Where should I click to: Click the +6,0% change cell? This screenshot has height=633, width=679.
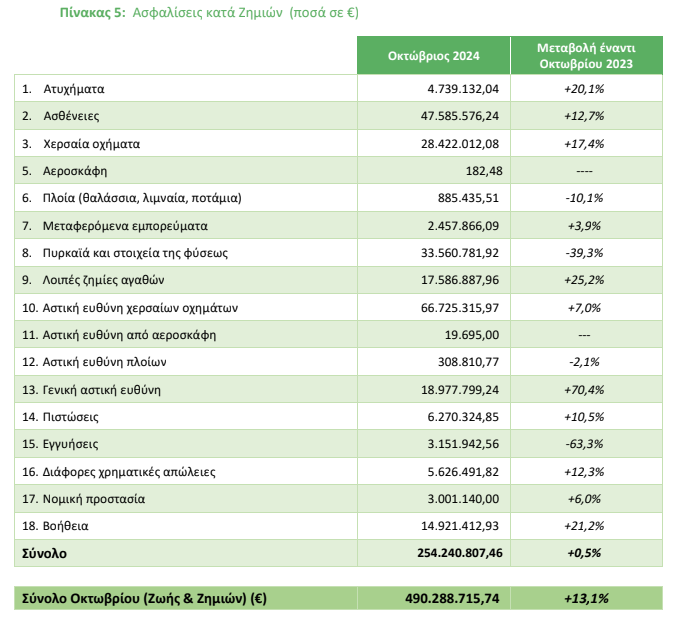(584, 499)
